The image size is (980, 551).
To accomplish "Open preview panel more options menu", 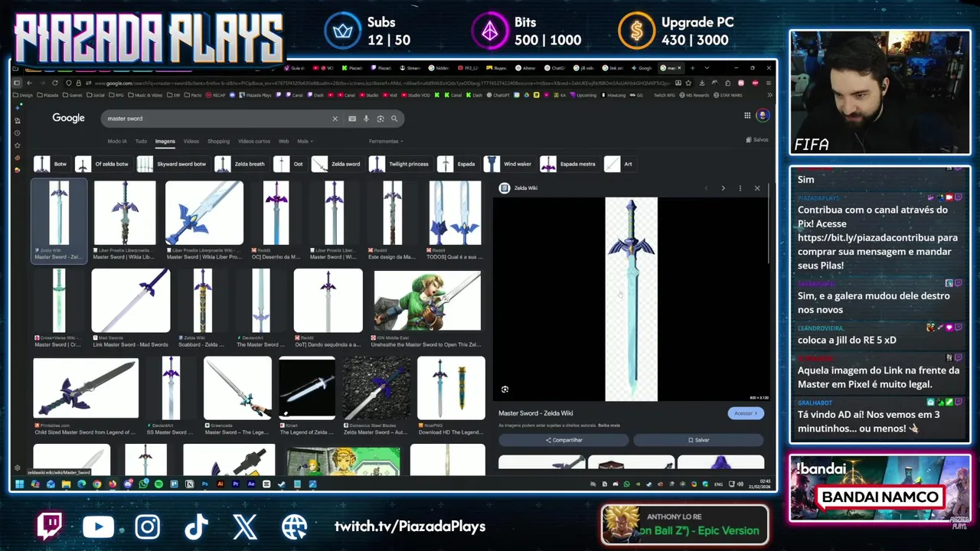I will (740, 188).
